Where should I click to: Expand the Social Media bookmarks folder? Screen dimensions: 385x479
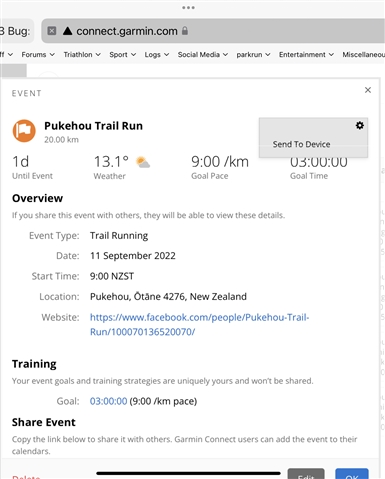[203, 54]
